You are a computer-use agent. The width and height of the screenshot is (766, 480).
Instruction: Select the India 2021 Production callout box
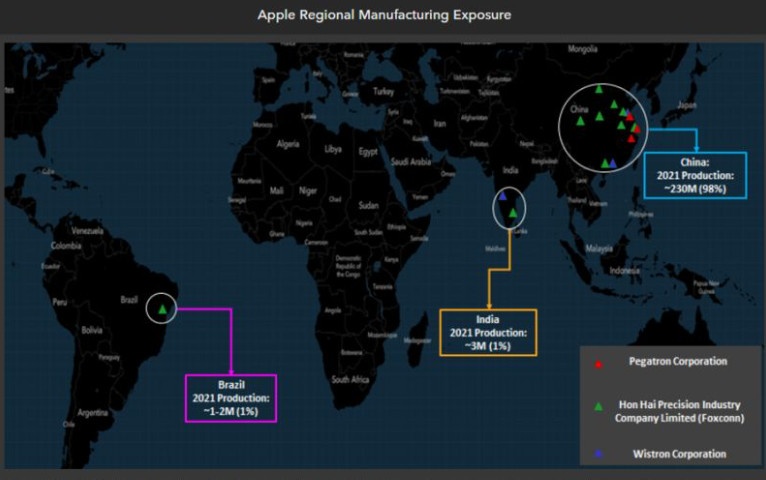[488, 332]
